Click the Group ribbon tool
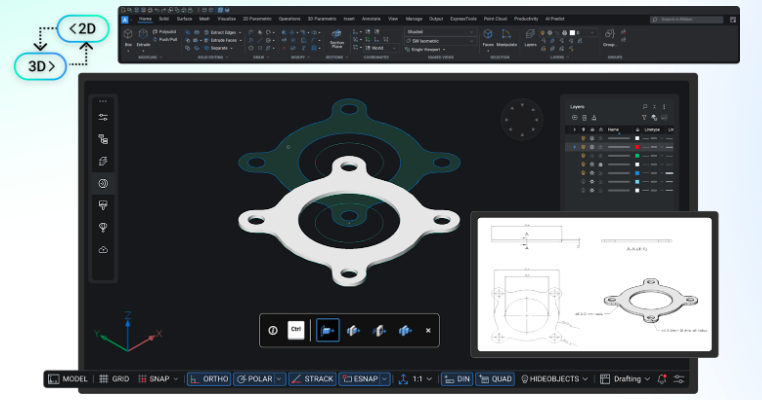 (x=610, y=37)
